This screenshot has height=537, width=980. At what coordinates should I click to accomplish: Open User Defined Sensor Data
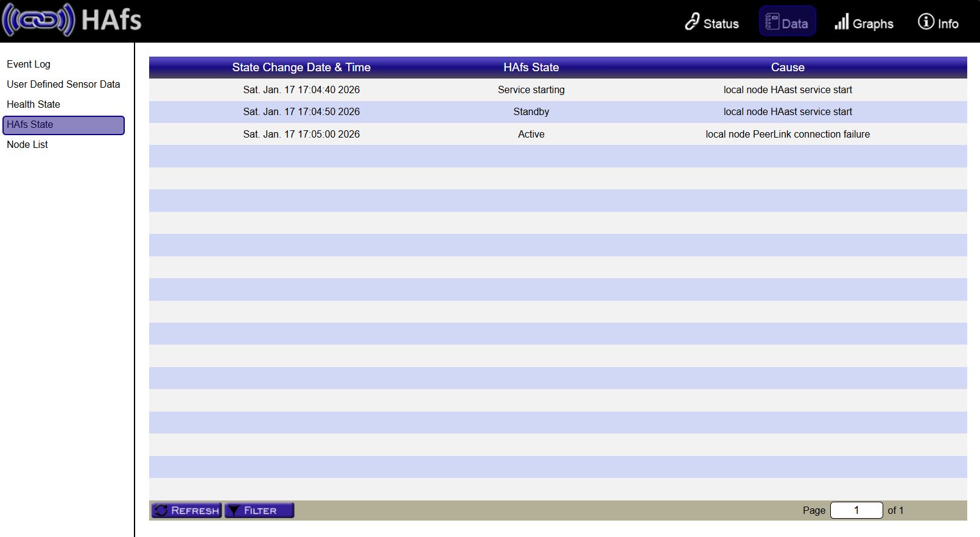(63, 84)
